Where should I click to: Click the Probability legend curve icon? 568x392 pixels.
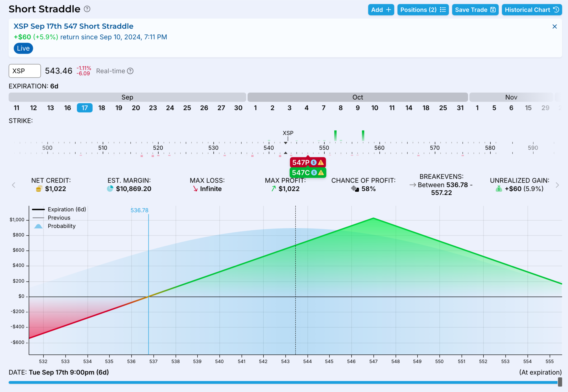click(x=38, y=226)
